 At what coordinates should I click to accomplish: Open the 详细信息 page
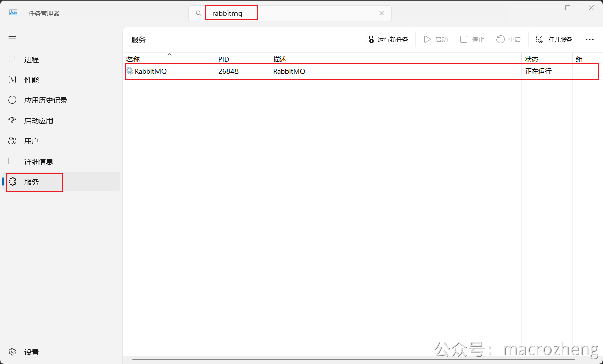[x=62, y=162]
